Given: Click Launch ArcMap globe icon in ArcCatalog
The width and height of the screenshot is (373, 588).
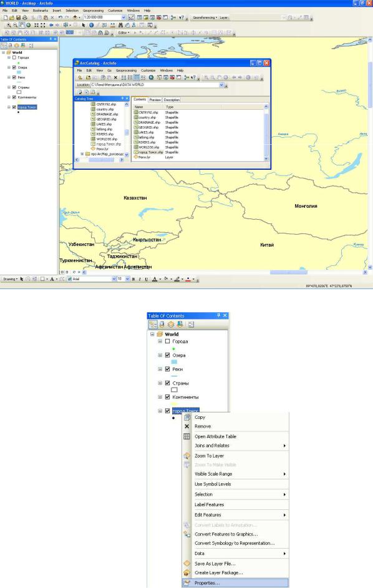Looking at the screenshot, I should click(151, 77).
